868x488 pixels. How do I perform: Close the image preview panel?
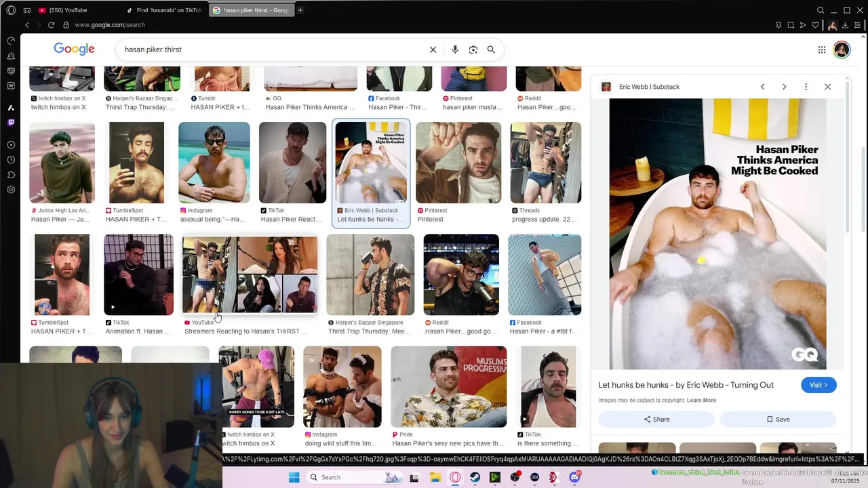(827, 87)
